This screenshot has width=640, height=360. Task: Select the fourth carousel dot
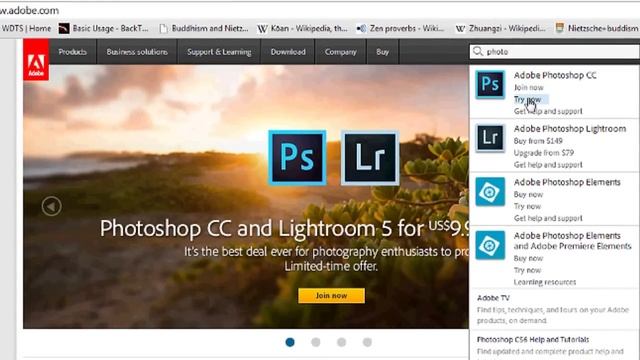click(367, 342)
